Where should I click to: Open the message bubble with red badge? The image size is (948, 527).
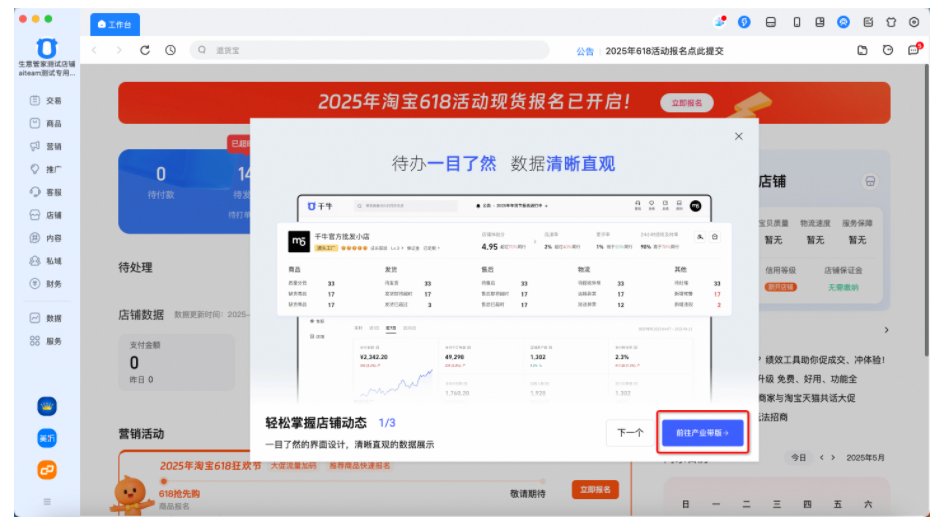(914, 50)
